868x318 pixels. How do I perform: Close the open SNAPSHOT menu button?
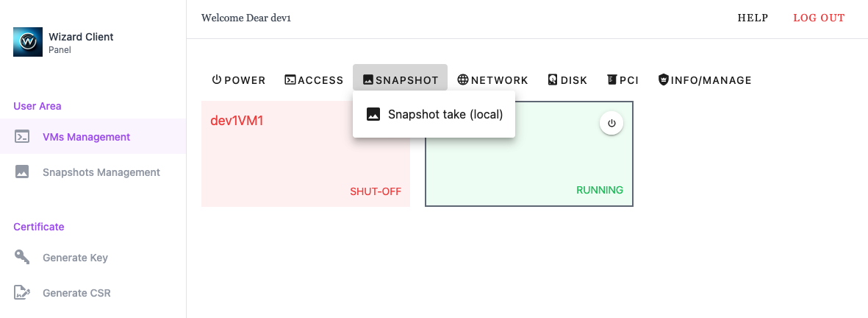[400, 79]
